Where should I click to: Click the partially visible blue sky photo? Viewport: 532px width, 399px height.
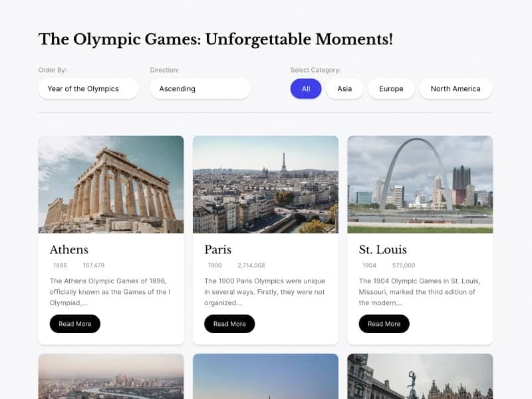coord(265,376)
